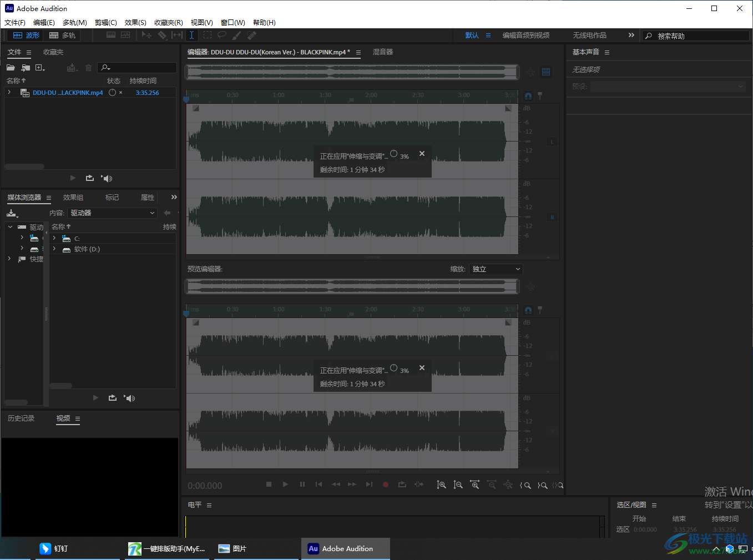The height and width of the screenshot is (560, 753).
Task: Click the Zoom In amplitude icon
Action: (x=441, y=485)
